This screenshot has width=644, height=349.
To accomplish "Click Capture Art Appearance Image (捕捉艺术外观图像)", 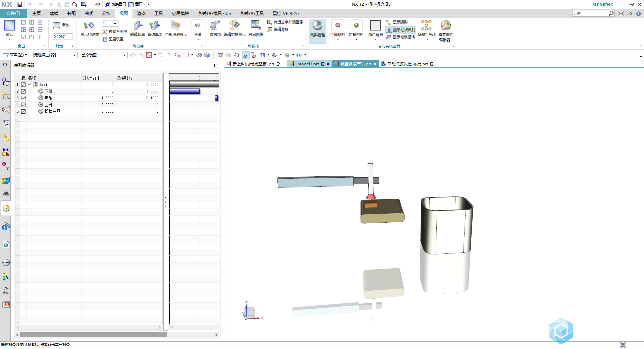I will click(285, 22).
